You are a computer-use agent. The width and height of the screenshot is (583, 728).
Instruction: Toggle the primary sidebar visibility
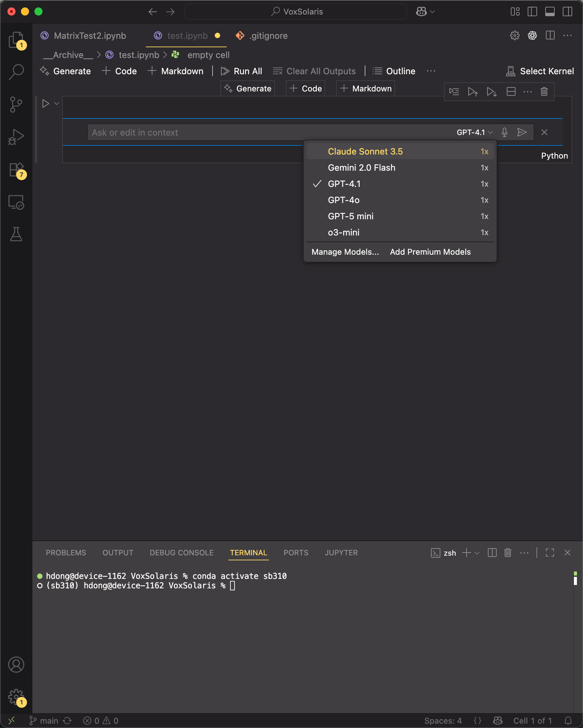[532, 12]
